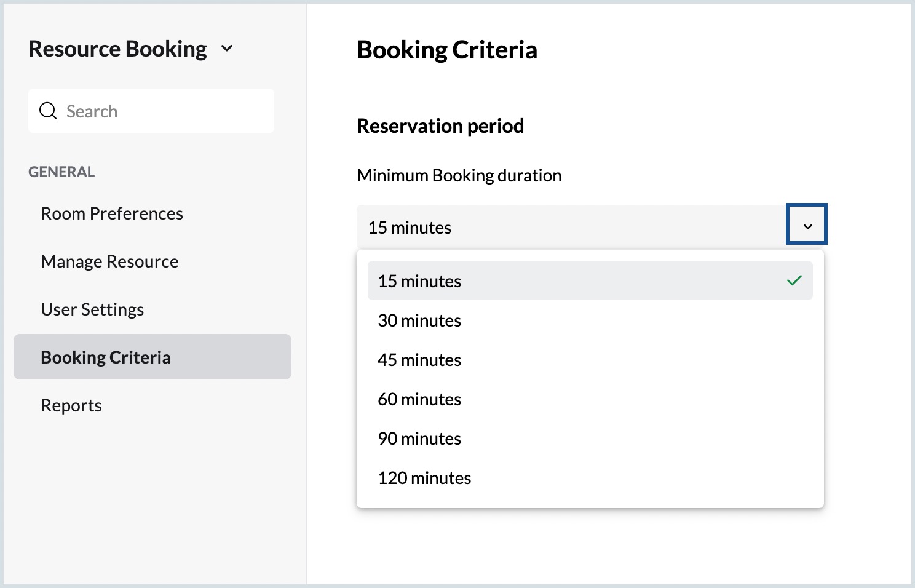
Task: Select the 45 minutes option
Action: pos(419,360)
